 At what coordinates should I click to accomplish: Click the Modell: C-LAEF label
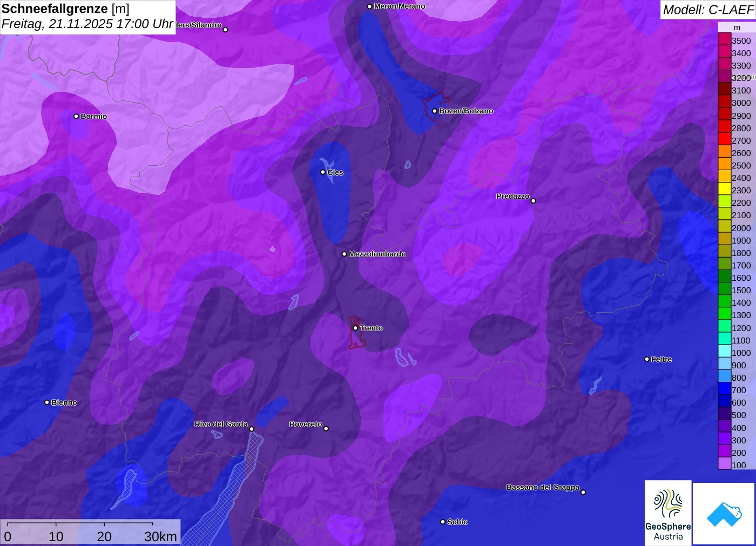[708, 10]
